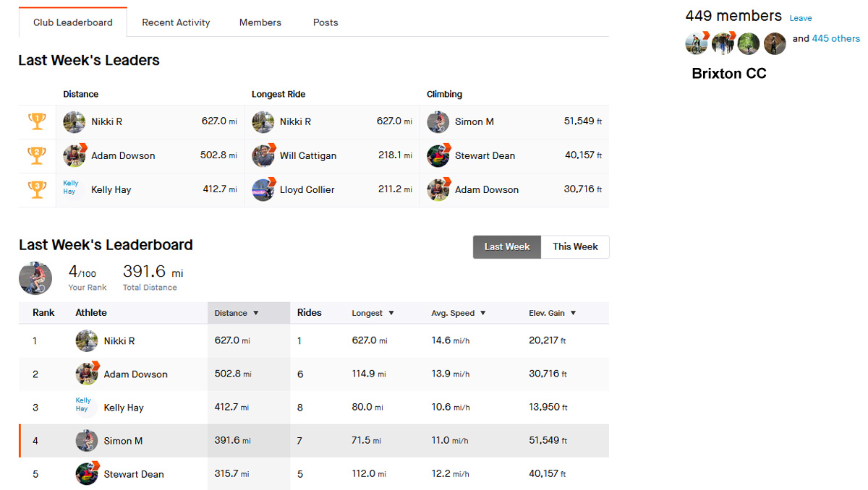Click the Leave club link
The height and width of the screenshot is (490, 868).
pyautogui.click(x=800, y=18)
